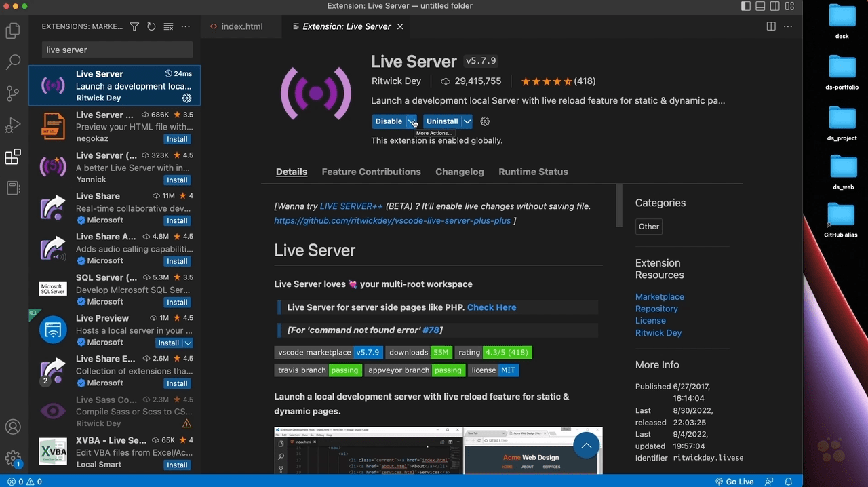Toggle the primary side bar layout button
Viewport: 868px width, 487px height.
pos(746,6)
